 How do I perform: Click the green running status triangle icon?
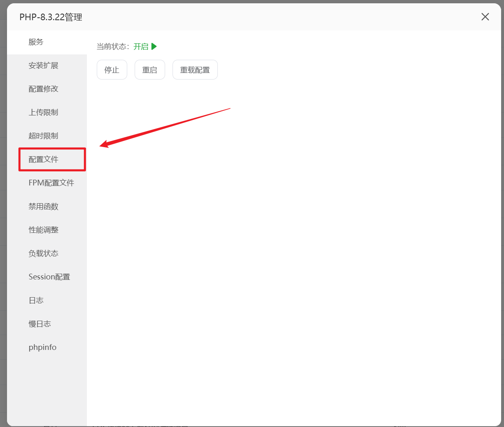pos(154,47)
